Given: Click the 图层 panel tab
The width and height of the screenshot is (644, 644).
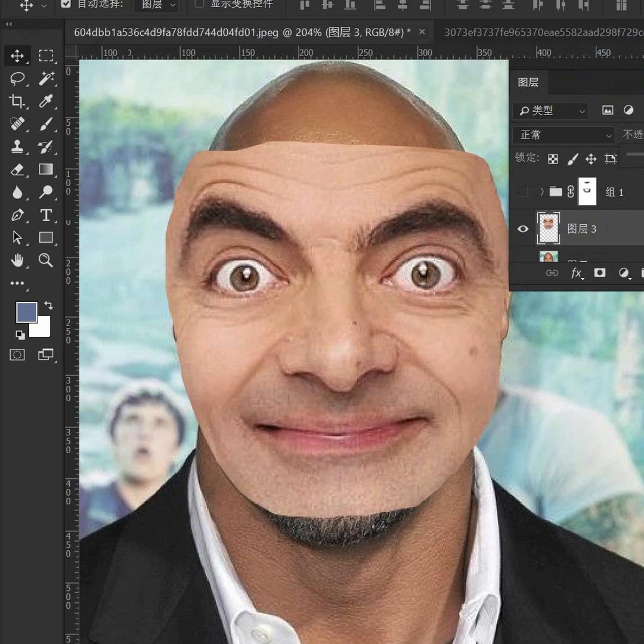Looking at the screenshot, I should click(528, 82).
